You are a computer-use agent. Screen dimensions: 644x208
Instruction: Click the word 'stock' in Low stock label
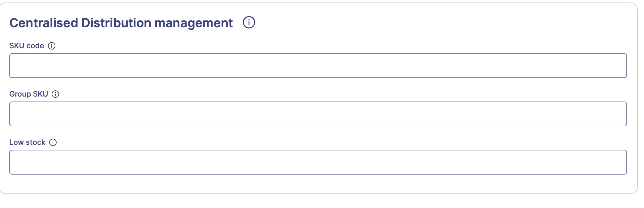36,142
